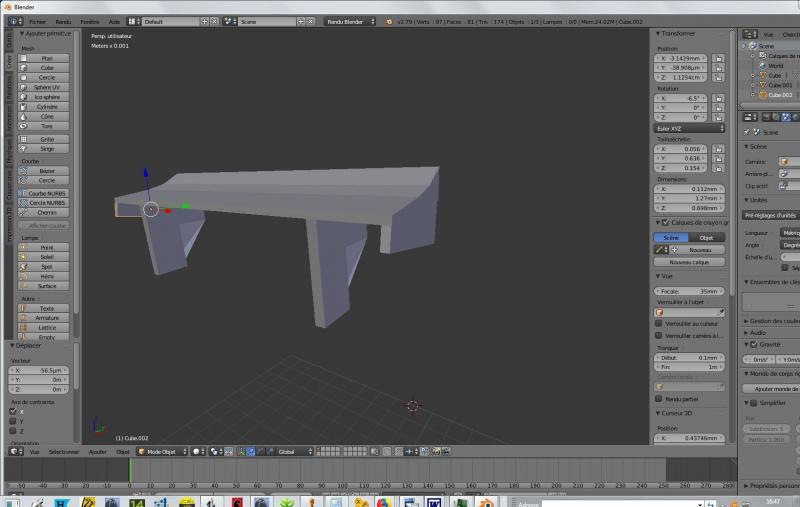This screenshot has height=507, width=800.
Task: Toggle the Rendu partiel checkbox
Action: click(x=659, y=398)
